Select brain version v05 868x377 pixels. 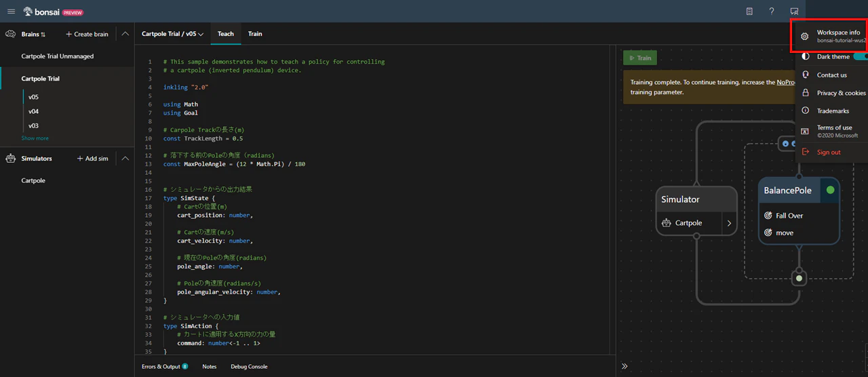point(33,97)
